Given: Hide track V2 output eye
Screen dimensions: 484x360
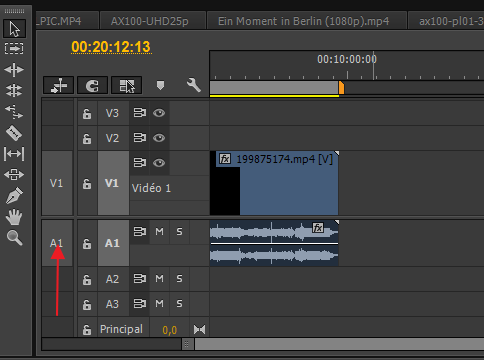Looking at the screenshot, I should 159,138.
